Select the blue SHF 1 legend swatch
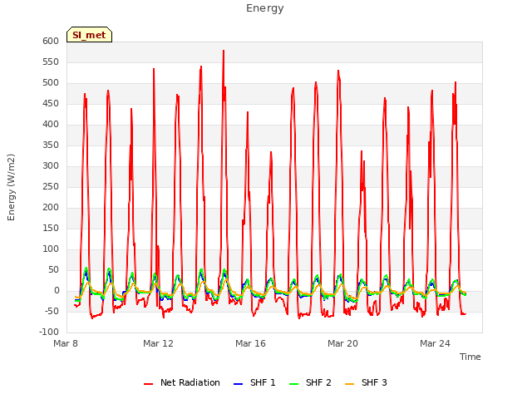Screen dimensions: 532x399 pyautogui.click(x=239, y=384)
